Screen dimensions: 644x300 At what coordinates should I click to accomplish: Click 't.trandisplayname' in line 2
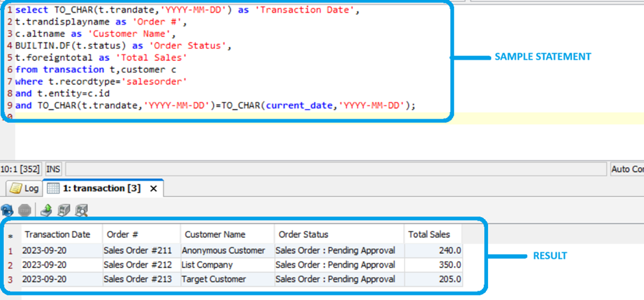[62, 22]
